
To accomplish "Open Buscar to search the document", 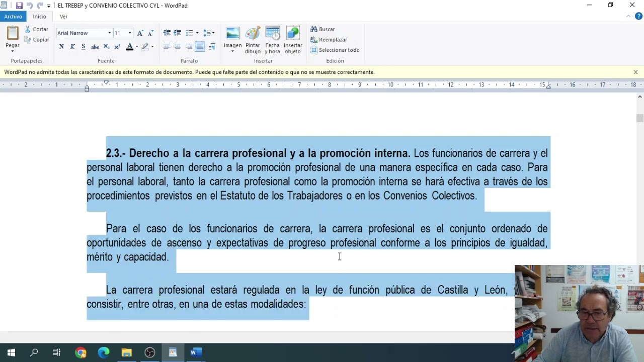I will coord(324,29).
